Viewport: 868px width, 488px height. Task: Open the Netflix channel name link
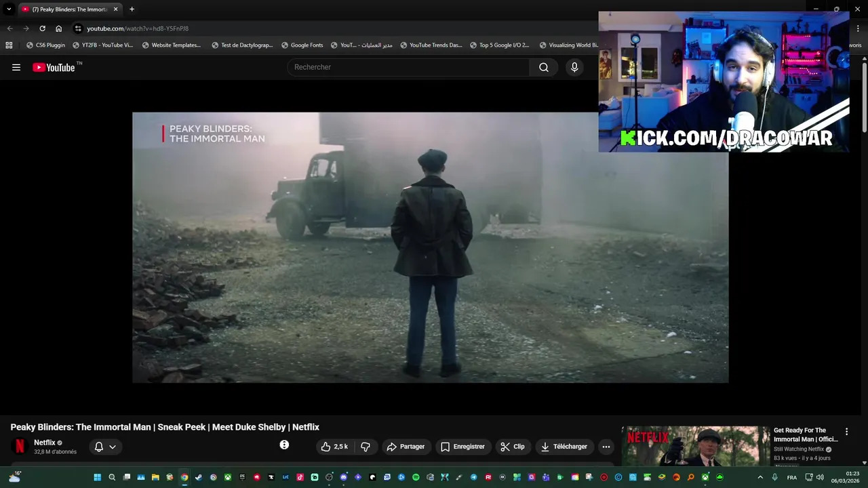click(45, 443)
